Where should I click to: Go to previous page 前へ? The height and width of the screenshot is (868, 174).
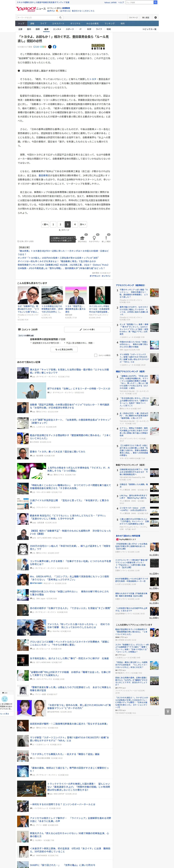coord(45,224)
